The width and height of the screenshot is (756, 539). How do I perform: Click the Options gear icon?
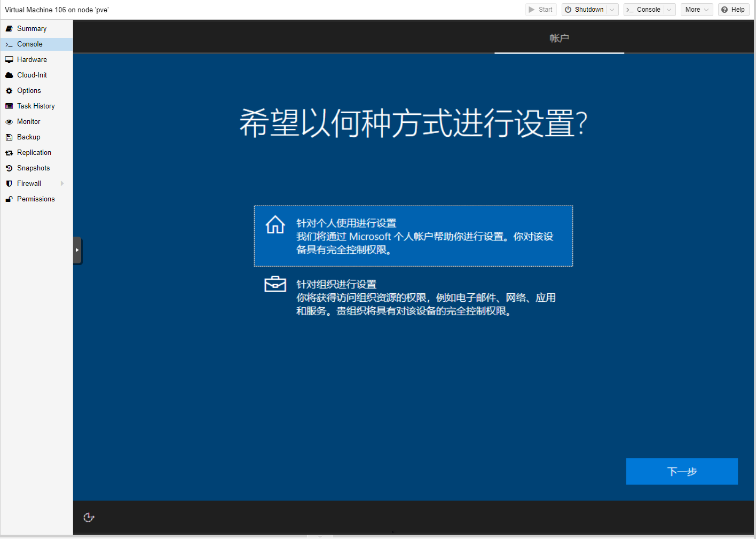pos(9,91)
